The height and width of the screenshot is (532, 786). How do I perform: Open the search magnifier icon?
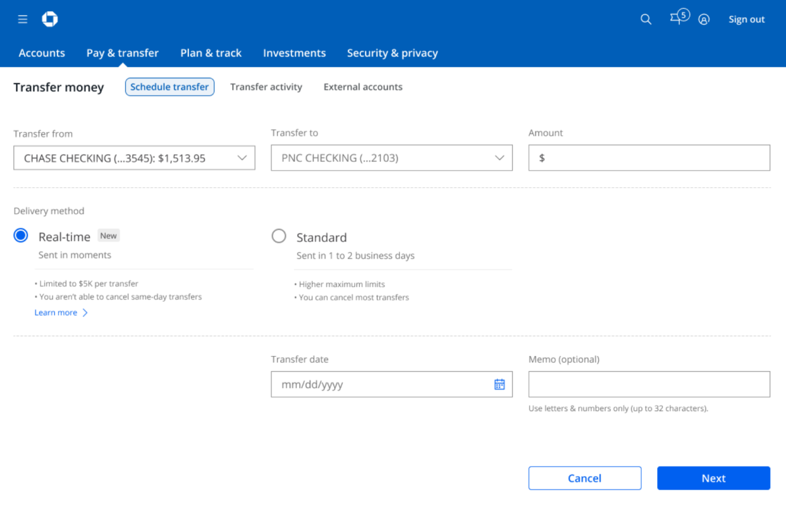tap(646, 20)
